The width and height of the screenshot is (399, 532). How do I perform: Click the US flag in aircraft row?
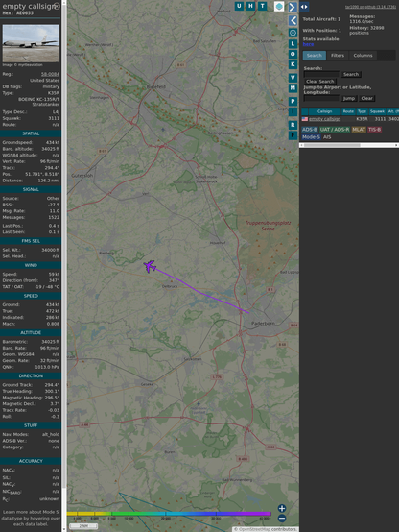(x=305, y=119)
